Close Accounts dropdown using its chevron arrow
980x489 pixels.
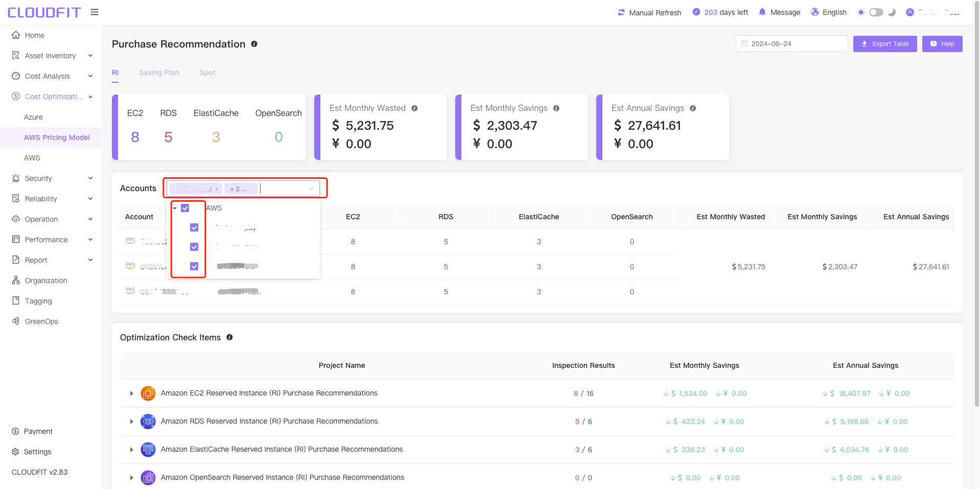(311, 189)
